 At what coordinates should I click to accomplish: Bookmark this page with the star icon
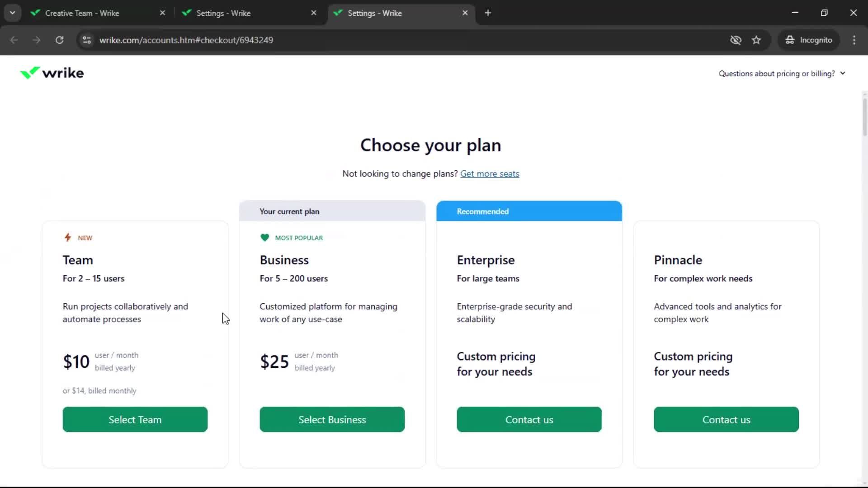click(x=756, y=40)
